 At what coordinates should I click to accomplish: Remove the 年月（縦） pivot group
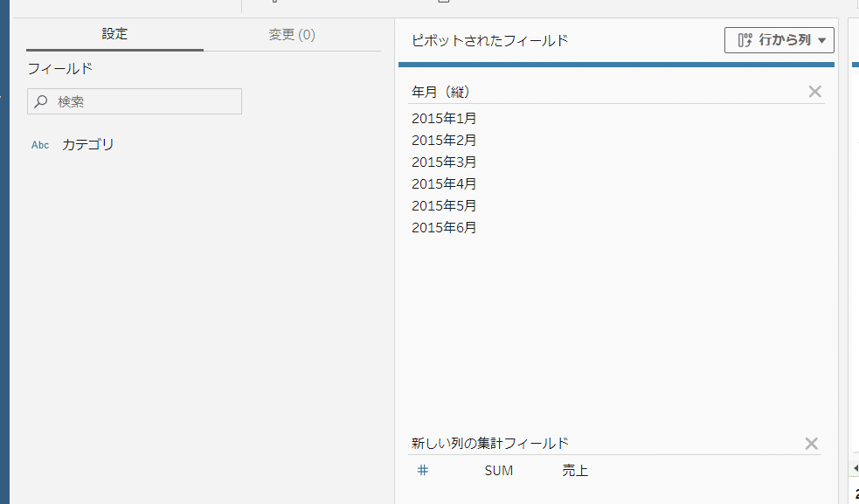tap(814, 92)
